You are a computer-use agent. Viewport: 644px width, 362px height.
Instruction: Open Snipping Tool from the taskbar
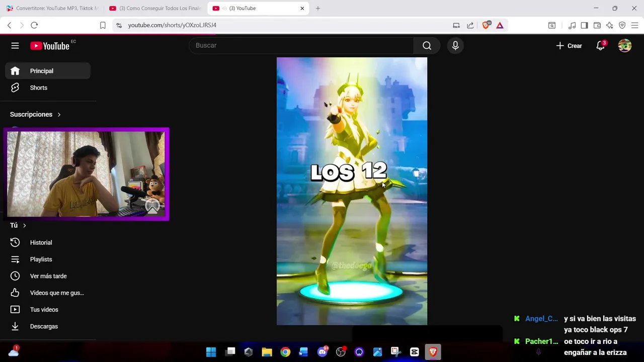(x=395, y=352)
